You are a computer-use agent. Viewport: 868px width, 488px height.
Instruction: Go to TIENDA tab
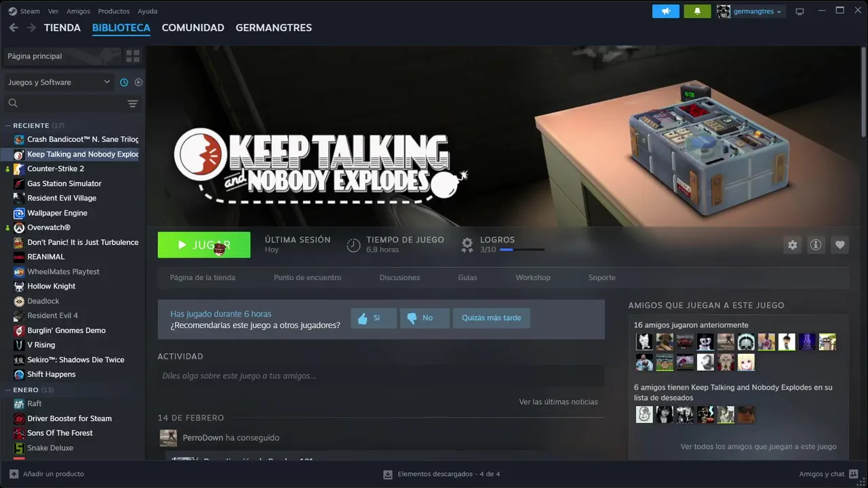pos(62,28)
